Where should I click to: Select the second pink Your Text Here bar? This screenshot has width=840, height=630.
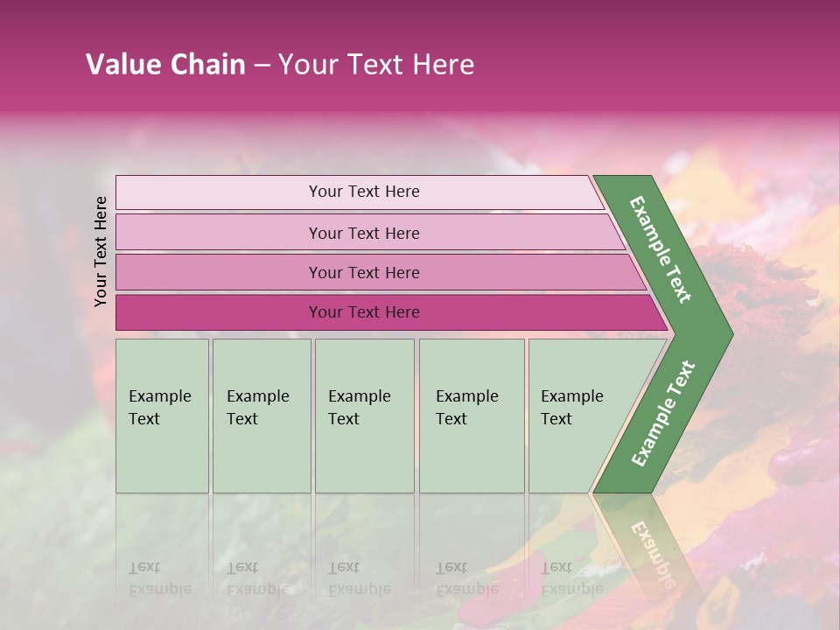tap(363, 233)
